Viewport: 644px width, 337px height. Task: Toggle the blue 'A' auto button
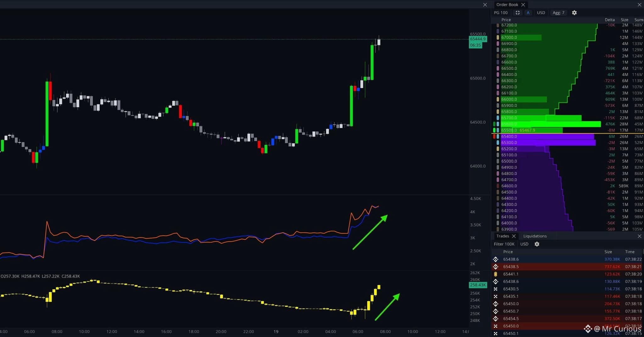point(528,13)
